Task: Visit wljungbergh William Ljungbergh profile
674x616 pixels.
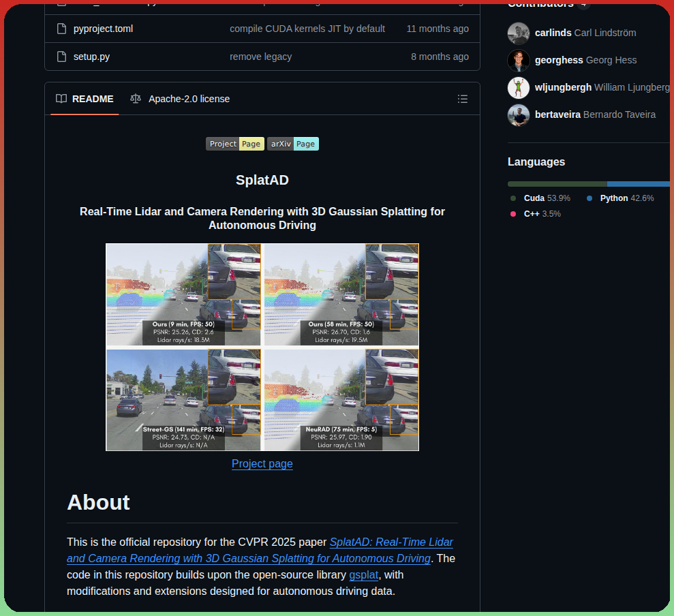Action: tap(602, 88)
